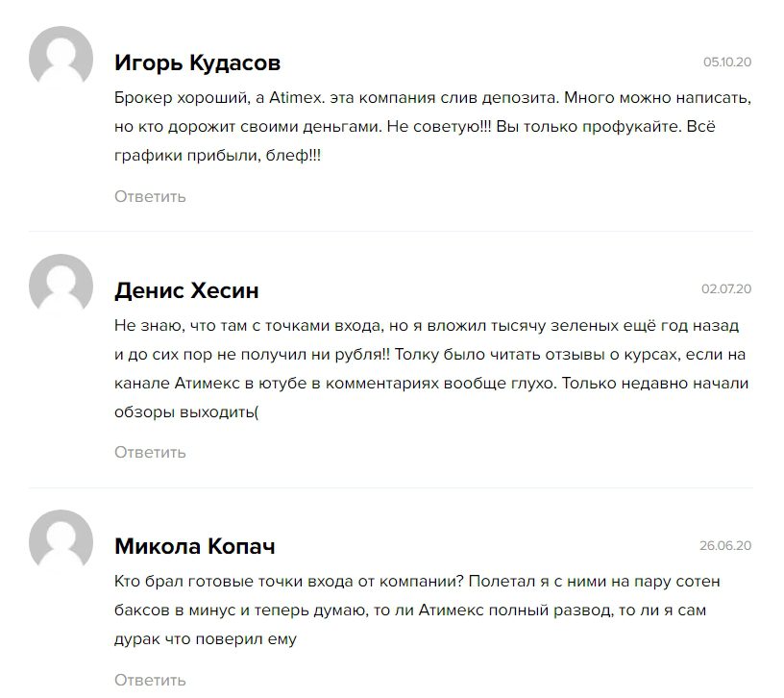Select the author name Микола Копач
This screenshot has height=698, width=784.
click(x=194, y=546)
